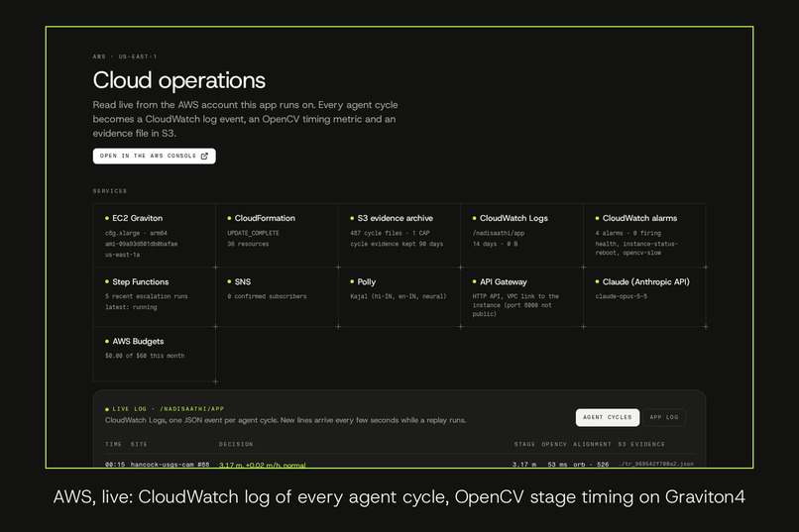
Task: Click '5 recent escalation runs' text
Action: [147, 296]
